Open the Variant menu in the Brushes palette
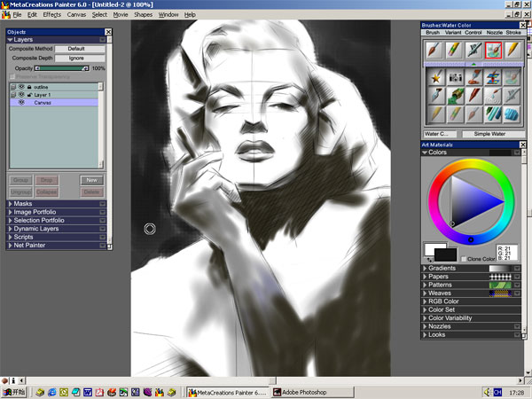 click(x=453, y=33)
